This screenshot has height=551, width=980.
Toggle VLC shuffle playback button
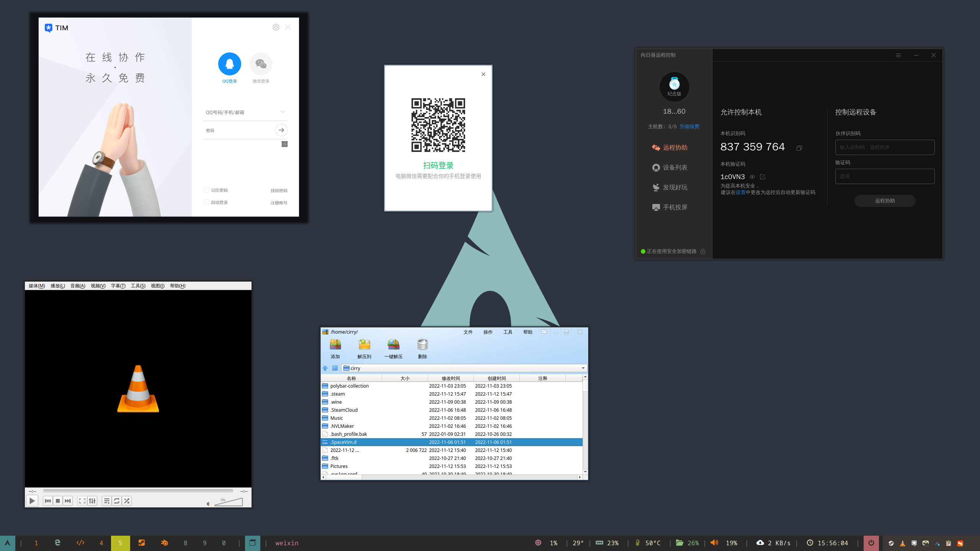pyautogui.click(x=127, y=501)
